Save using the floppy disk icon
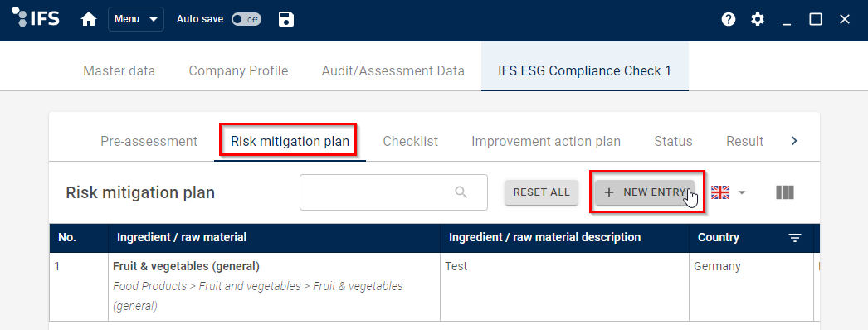Screen dimensions: 868x330 [x=286, y=19]
